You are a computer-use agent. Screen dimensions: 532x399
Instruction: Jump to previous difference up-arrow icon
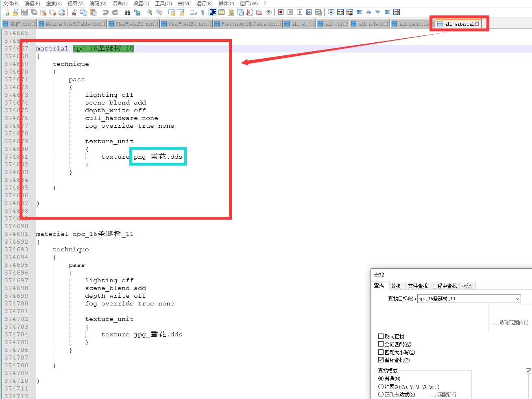[x=368, y=12]
